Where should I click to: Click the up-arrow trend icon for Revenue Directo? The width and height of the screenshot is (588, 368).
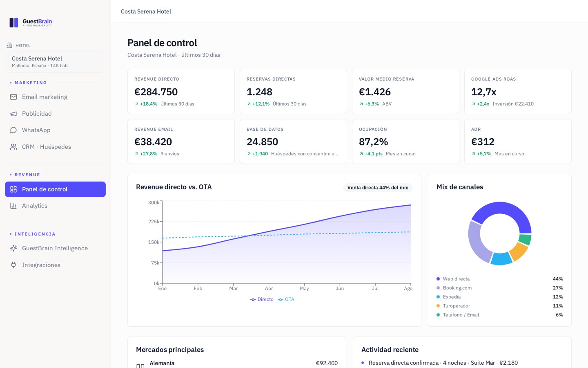tap(137, 104)
